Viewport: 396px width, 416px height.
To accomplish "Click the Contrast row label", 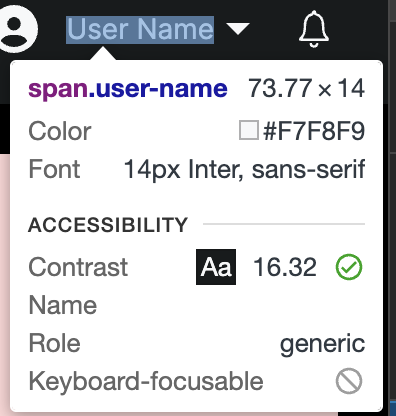I will coord(78,267).
